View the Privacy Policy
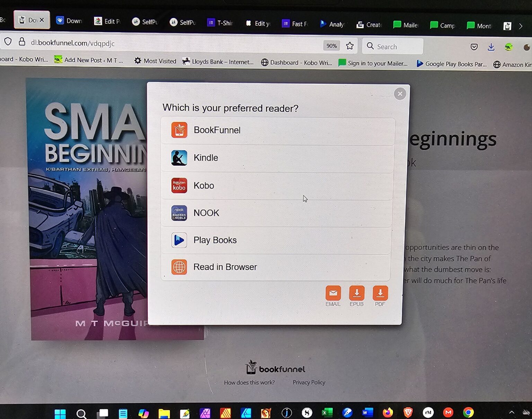Viewport: 532px width, 419px height. (x=309, y=382)
